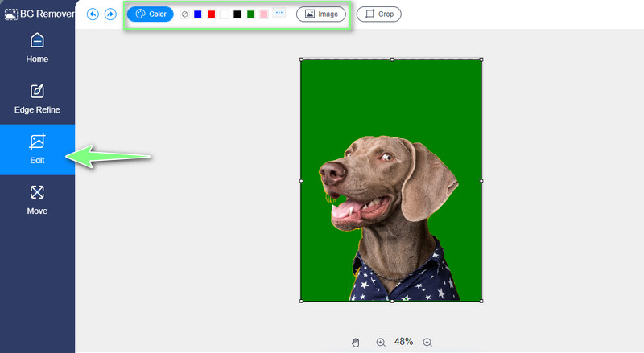Image resolution: width=644 pixels, height=353 pixels.
Task: Select the hand pan tool
Action: point(356,343)
